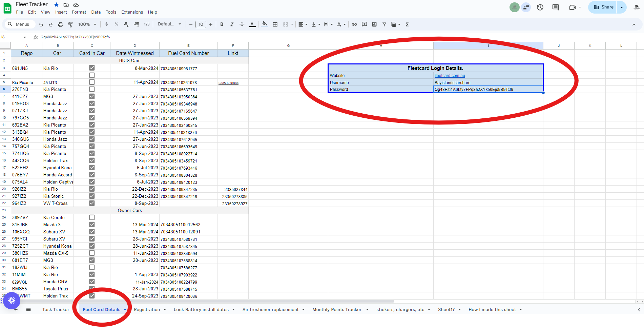Format as currency with dollar icon
Viewport: 644px width, 327px height.
pos(107,24)
